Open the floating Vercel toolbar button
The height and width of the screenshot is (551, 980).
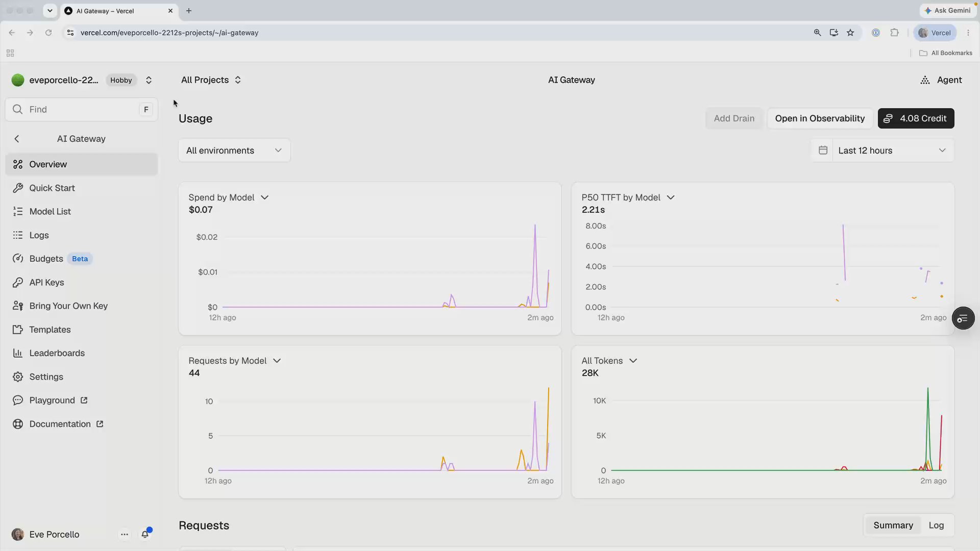(x=963, y=318)
